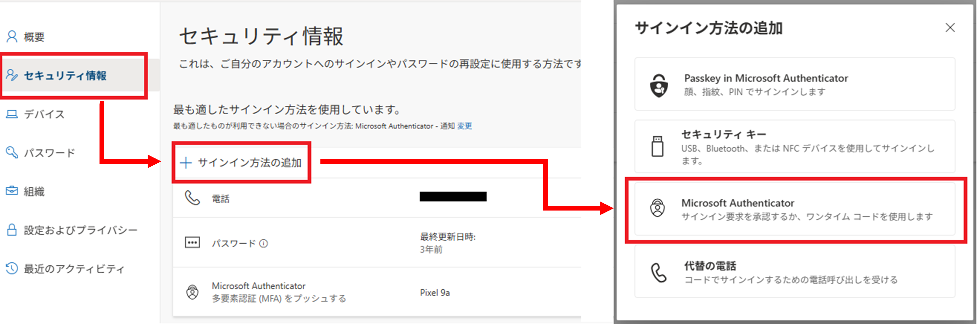The width and height of the screenshot is (980, 324).
Task: Click サインイン方法の追加 button
Action: (x=241, y=163)
